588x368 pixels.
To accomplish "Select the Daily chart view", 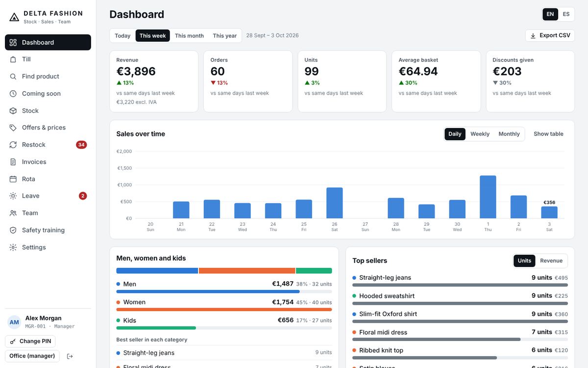I will pos(455,134).
